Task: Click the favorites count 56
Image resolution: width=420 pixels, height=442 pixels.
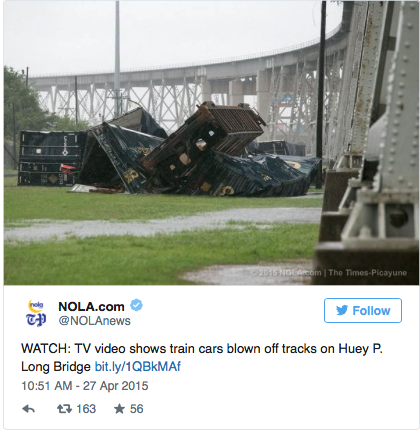Action: pos(136,409)
